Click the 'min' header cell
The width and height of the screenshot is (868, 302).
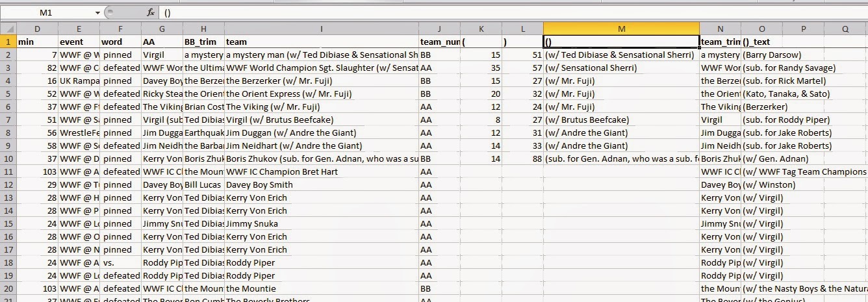click(x=37, y=42)
